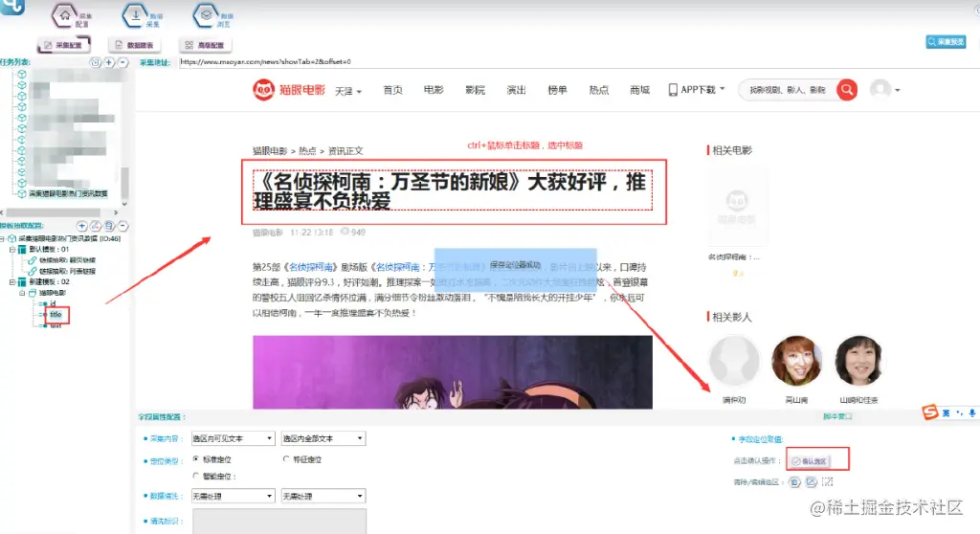This screenshot has height=534, width=980.
Task: Go to the 演出 nav item
Action: coord(516,90)
